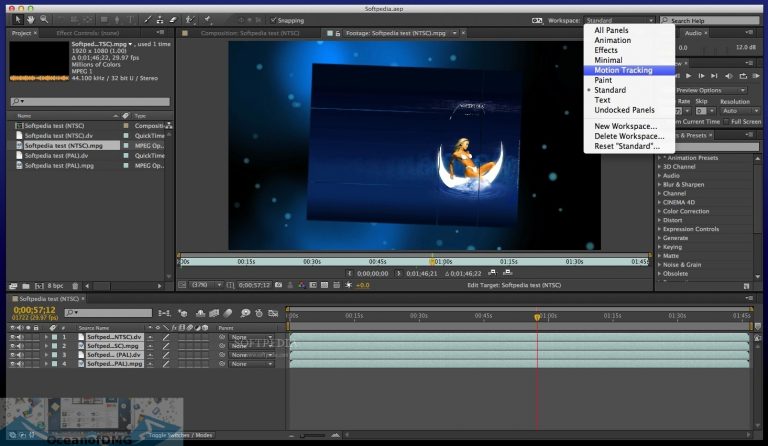Toggle the Frame Blending icon in timeline toolbar

click(214, 313)
